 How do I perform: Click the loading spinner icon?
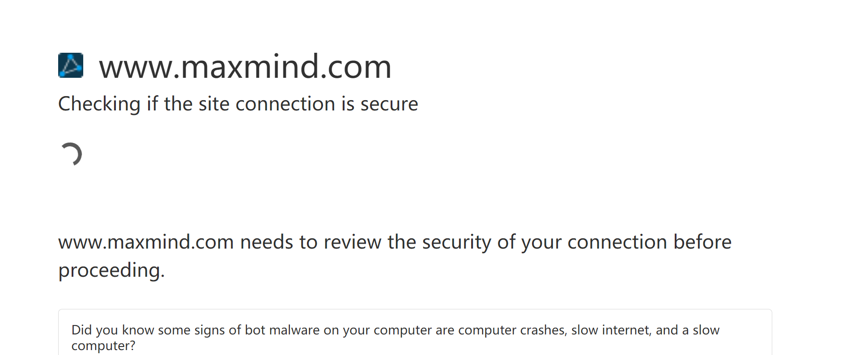tap(71, 154)
